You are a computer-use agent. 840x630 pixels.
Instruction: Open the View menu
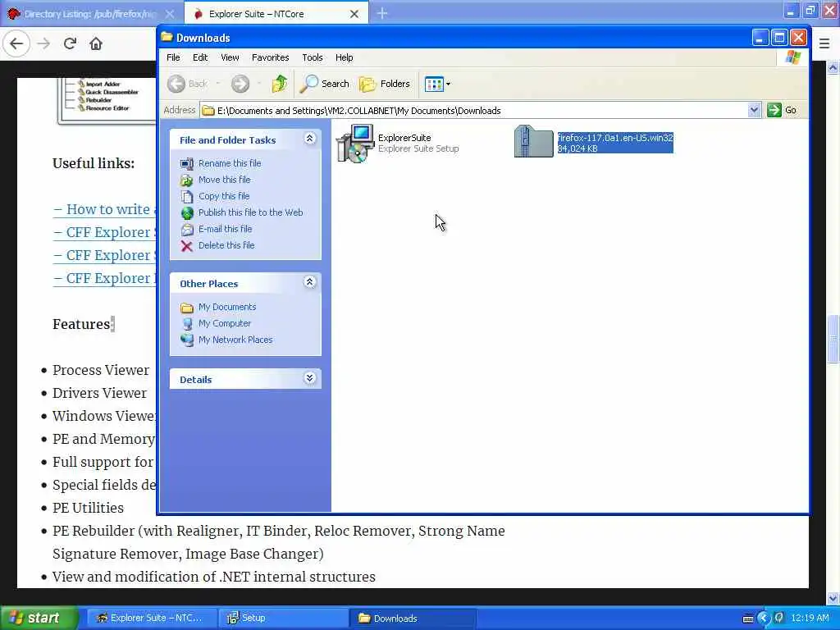point(230,57)
